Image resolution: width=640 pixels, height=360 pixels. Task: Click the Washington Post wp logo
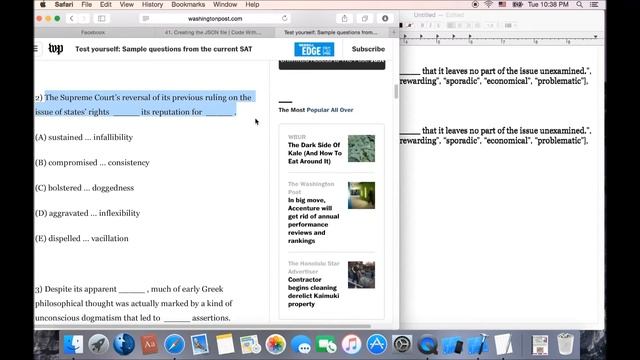click(56, 49)
